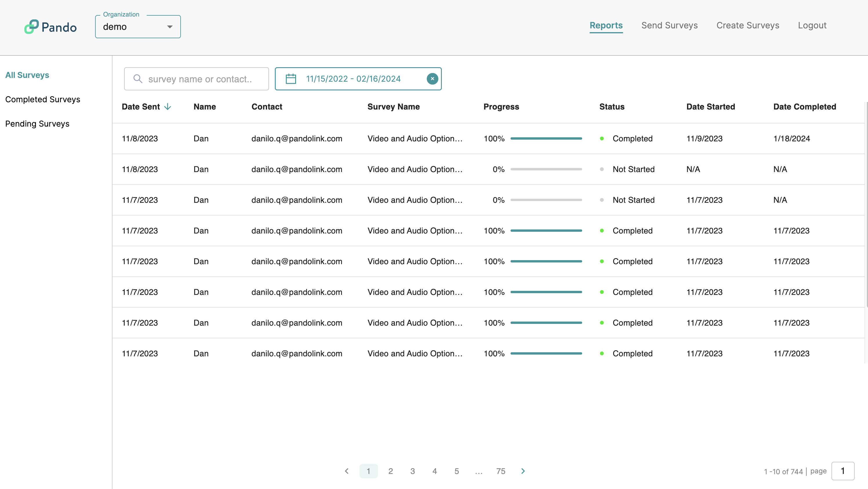Click the Logout link
The width and height of the screenshot is (868, 489).
pyautogui.click(x=812, y=25)
